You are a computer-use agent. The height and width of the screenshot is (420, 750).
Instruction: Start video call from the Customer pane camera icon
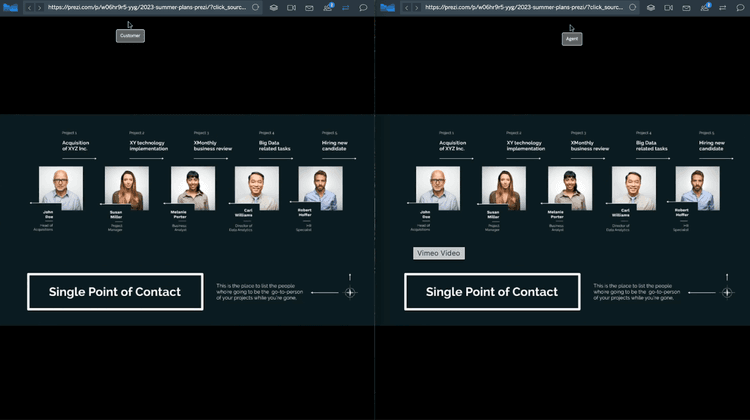tap(291, 7)
